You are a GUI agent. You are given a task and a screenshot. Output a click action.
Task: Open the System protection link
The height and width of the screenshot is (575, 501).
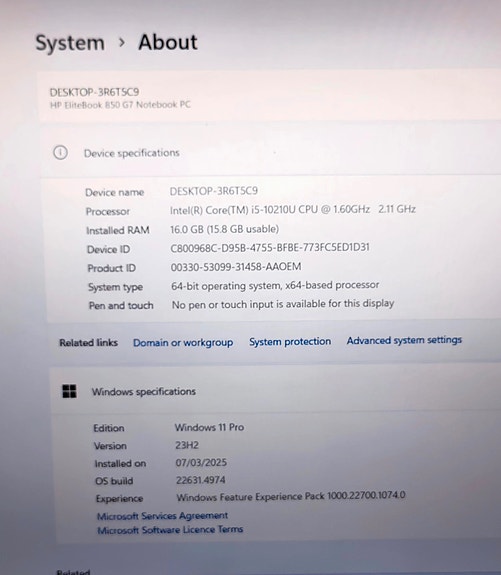point(290,342)
